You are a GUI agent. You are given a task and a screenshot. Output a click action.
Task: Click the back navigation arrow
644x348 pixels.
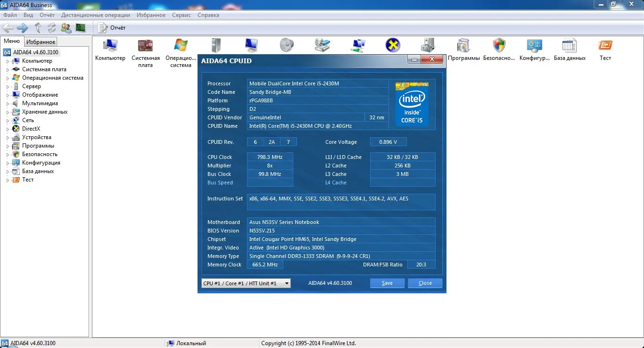8,27
